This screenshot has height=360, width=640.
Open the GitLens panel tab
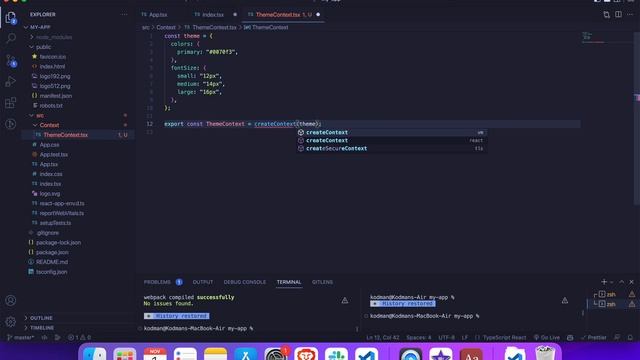pos(322,282)
